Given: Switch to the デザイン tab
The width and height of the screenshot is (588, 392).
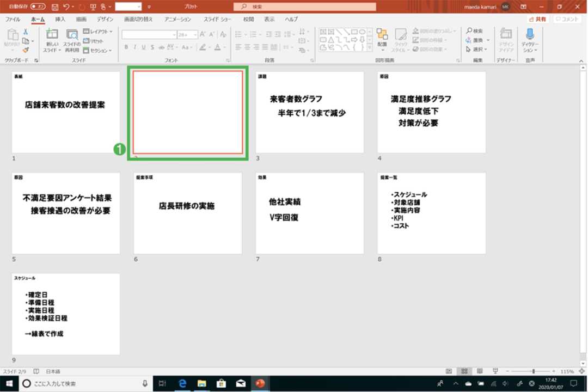Looking at the screenshot, I should (105, 19).
